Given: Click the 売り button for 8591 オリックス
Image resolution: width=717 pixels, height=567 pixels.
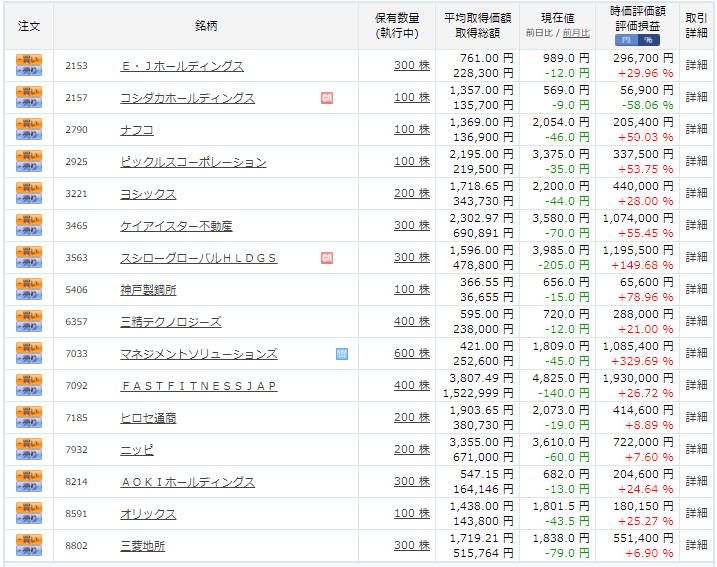Looking at the screenshot, I should click(29, 519).
